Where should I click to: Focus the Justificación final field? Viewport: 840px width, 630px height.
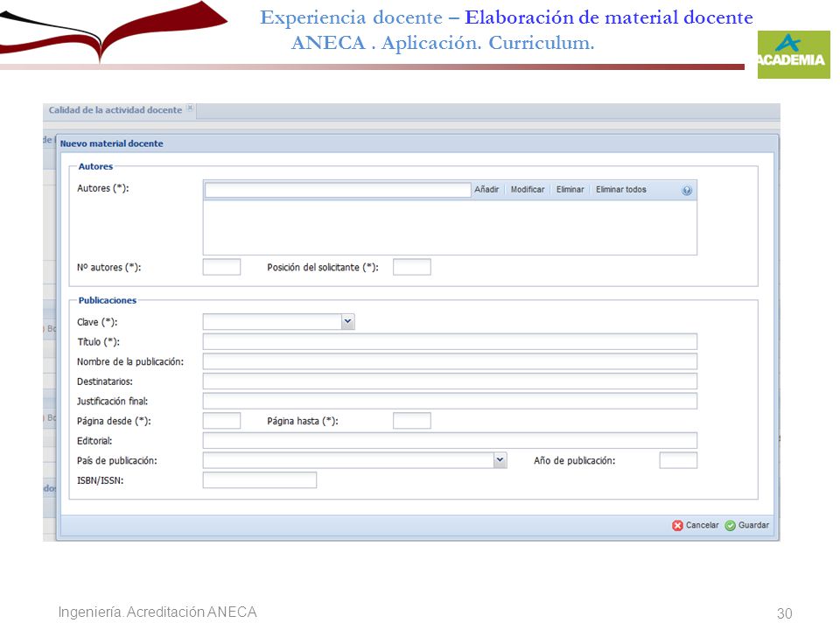(x=450, y=401)
